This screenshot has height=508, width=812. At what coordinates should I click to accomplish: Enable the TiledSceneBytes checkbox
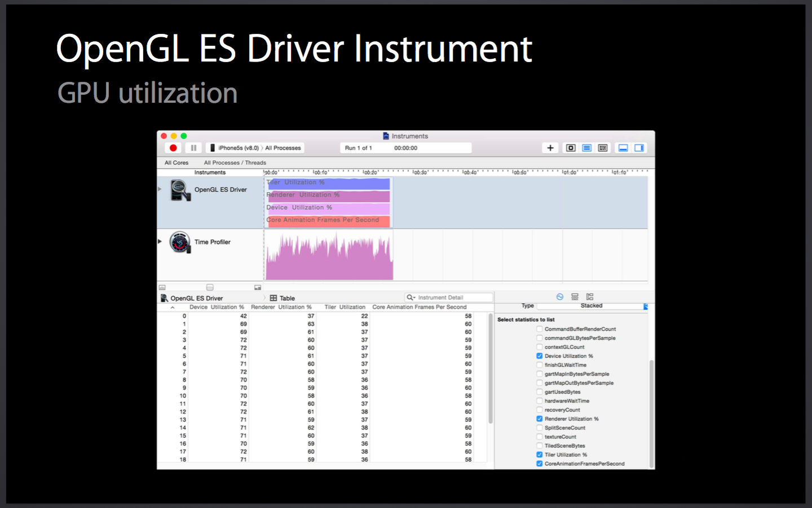[540, 446]
